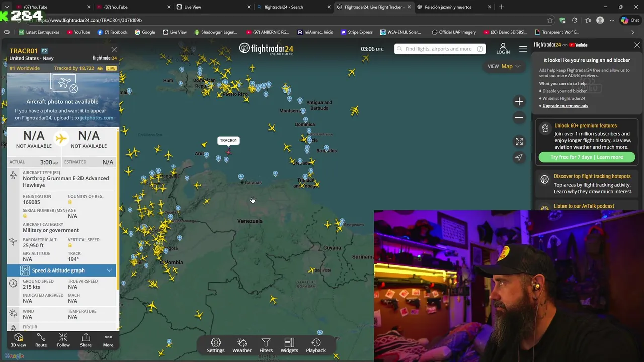Open the Weather layer panel
Viewport: 644px width, 362px height.
coord(242,345)
